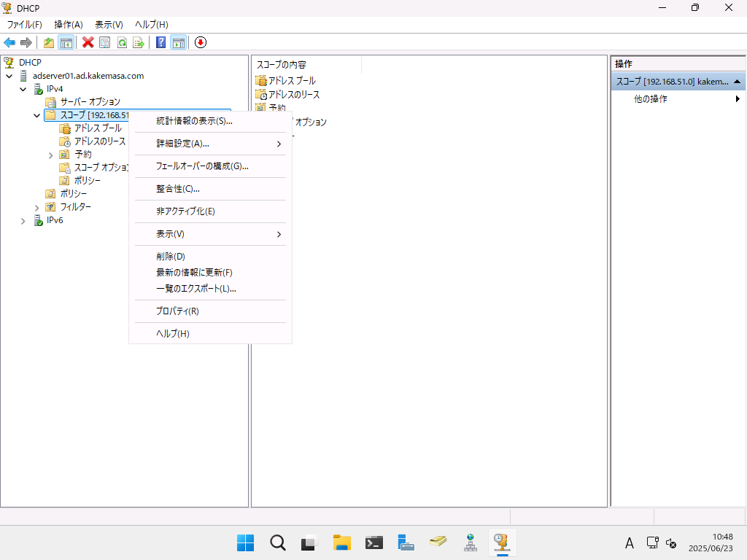Collapse the IPv4 tree node
This screenshot has width=747, height=560.
point(23,89)
